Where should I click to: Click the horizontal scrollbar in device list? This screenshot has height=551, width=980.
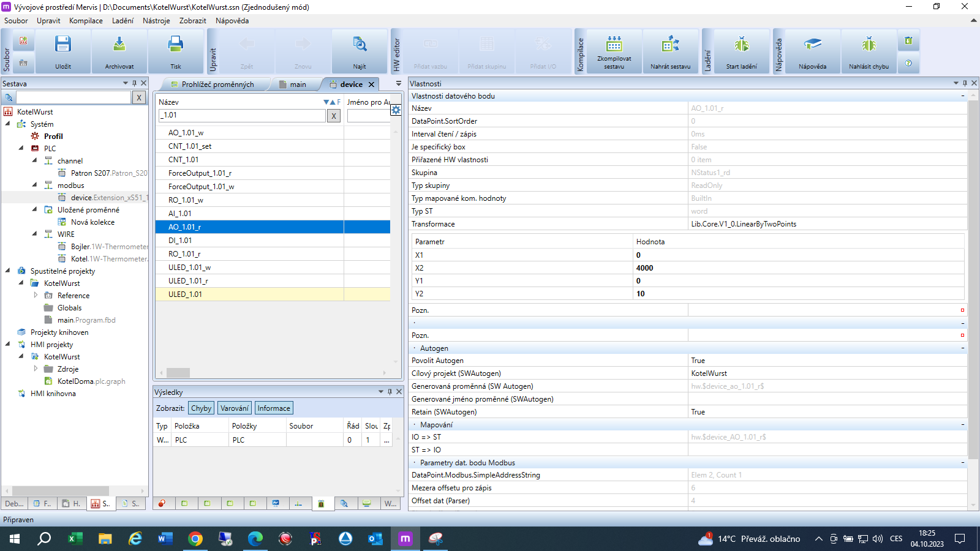[x=178, y=373]
